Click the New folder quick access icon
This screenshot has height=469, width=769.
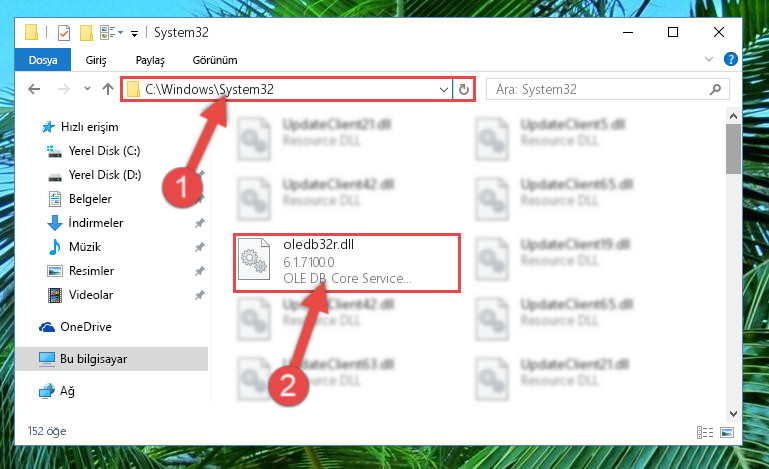(86, 33)
